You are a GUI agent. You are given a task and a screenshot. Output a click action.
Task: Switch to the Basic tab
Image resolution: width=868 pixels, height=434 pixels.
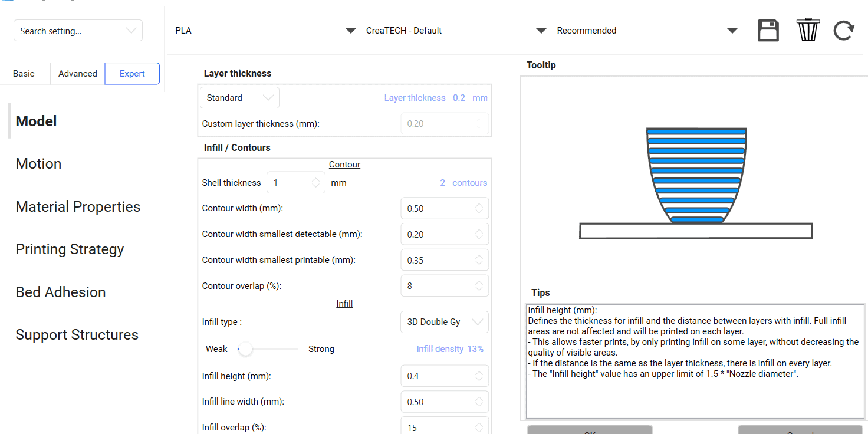pos(24,74)
